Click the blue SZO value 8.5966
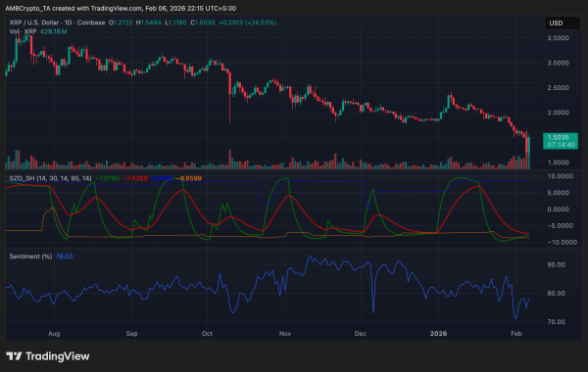Viewport: 588px width, 372px height. tap(163, 178)
